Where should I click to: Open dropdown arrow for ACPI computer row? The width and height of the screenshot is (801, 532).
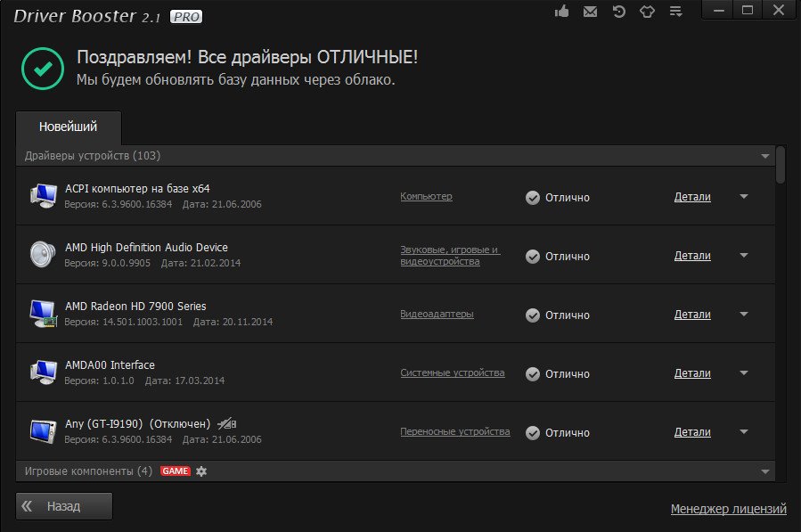pos(744,196)
